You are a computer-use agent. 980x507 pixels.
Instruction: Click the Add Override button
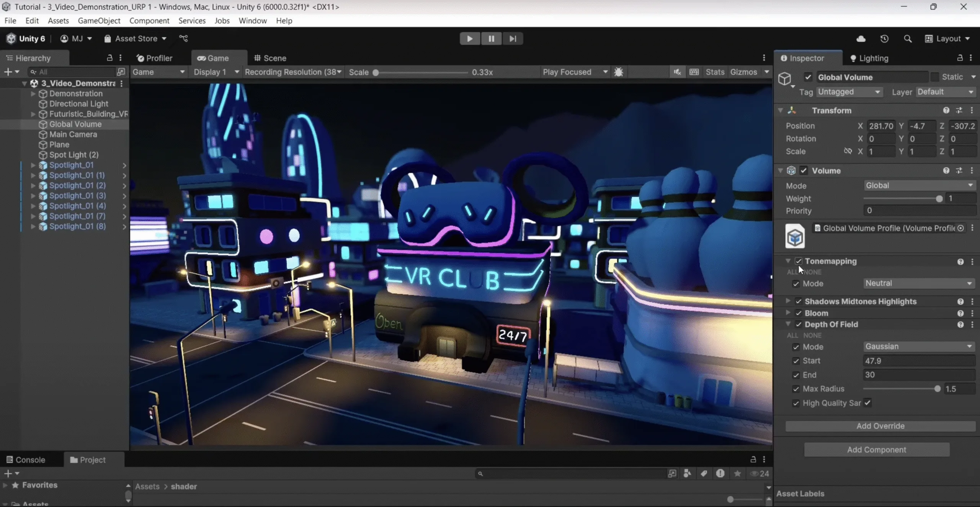(x=880, y=426)
